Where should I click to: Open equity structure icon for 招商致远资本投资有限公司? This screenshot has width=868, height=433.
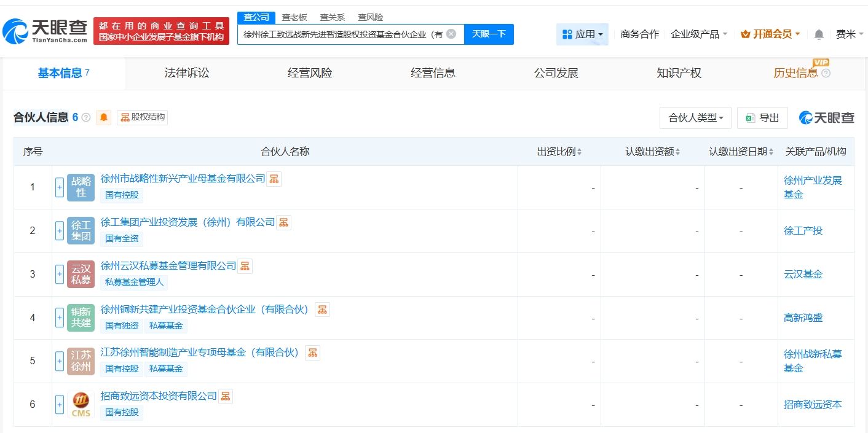point(226,396)
